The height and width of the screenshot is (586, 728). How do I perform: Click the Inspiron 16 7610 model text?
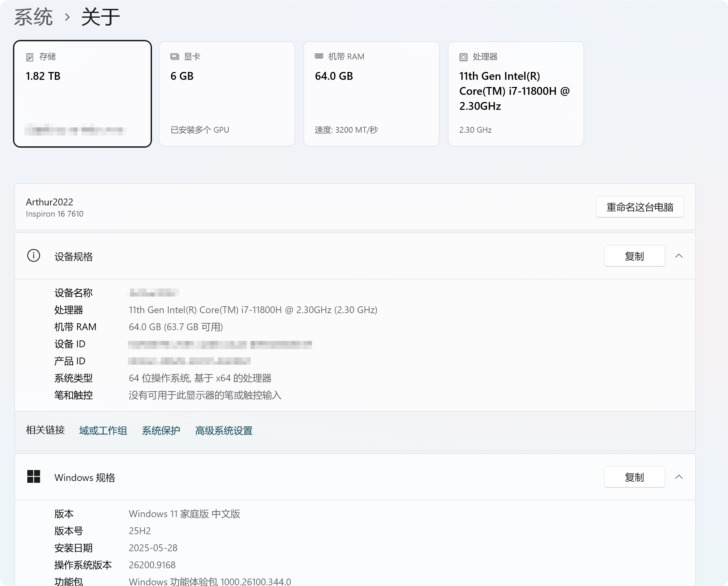tap(55, 214)
